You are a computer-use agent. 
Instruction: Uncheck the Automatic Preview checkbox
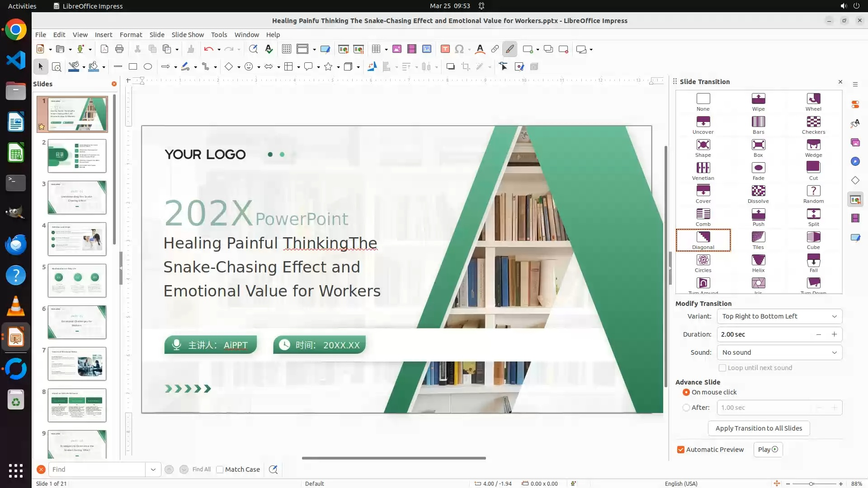coord(680,450)
